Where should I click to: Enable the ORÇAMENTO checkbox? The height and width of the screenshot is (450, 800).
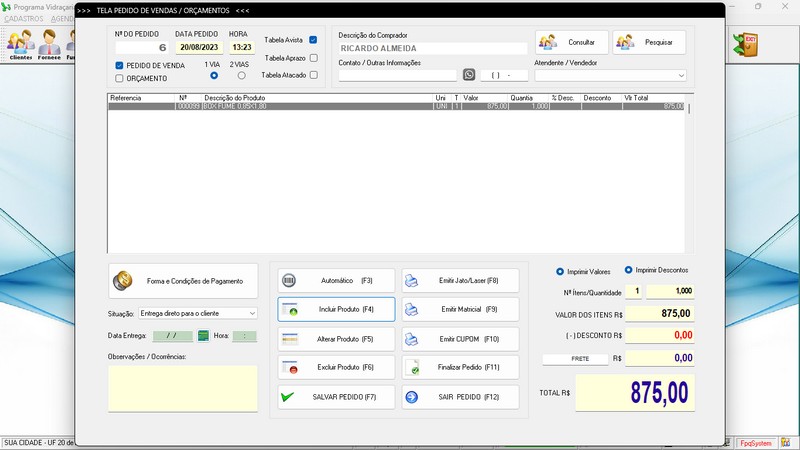coord(119,79)
